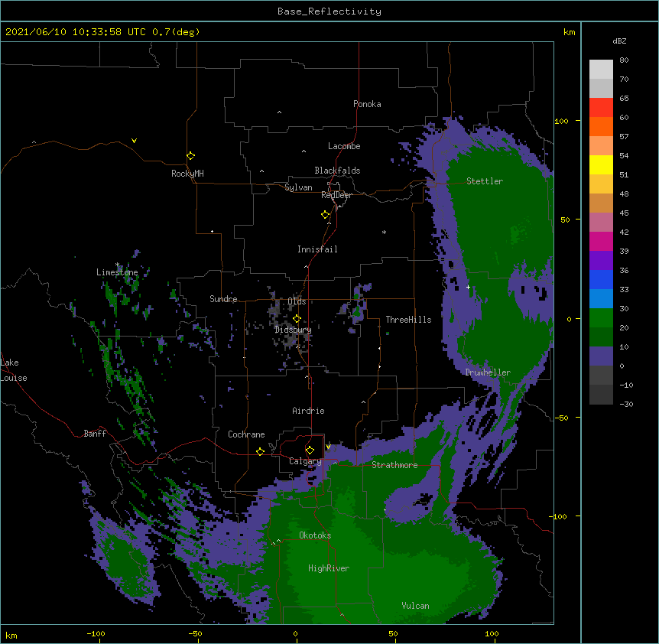Click the 100 km tick on right axis
This screenshot has width=659, height=644.
561,121
